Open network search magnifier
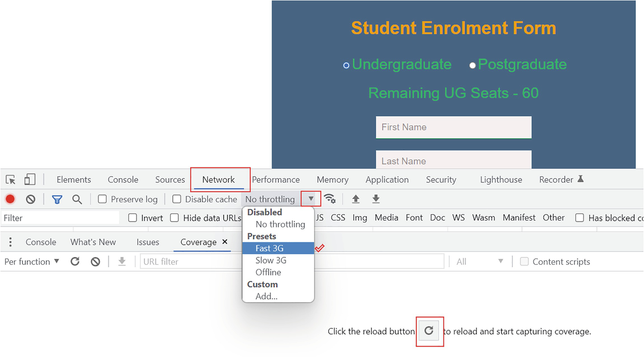644x357 pixels. point(77,199)
